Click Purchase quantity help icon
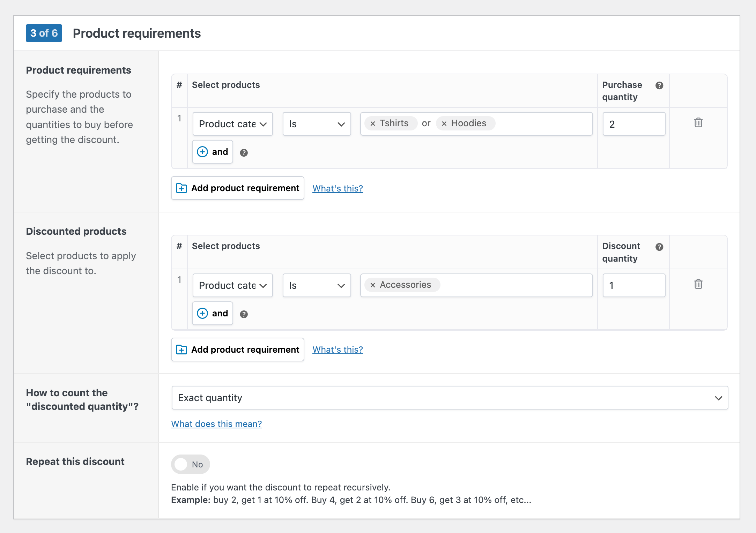756x533 pixels. coord(659,85)
